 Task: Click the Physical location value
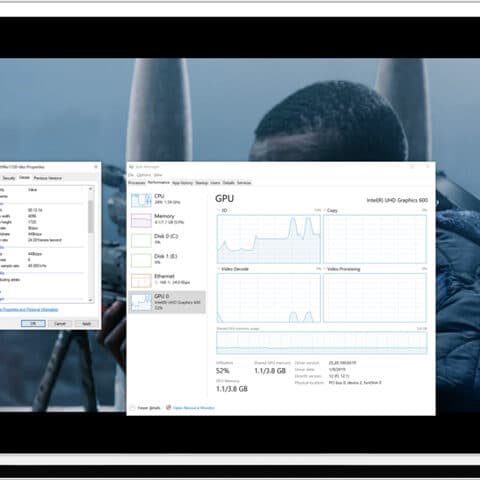355,382
